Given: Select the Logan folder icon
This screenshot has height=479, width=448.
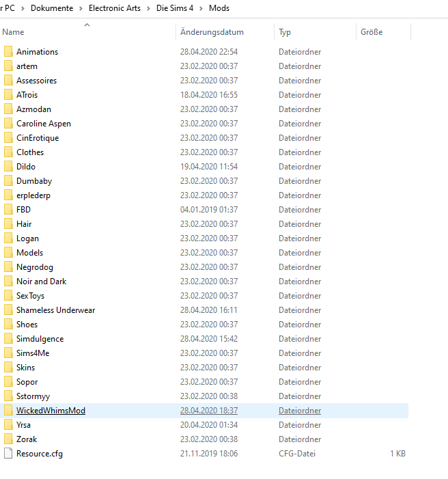Looking at the screenshot, I should pyautogui.click(x=9, y=238).
